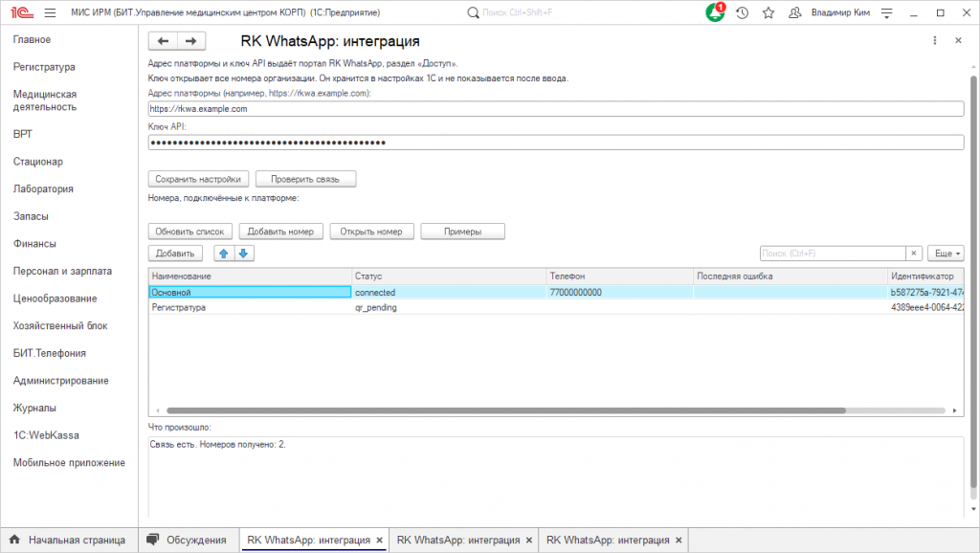Open the history clock icon

742,12
